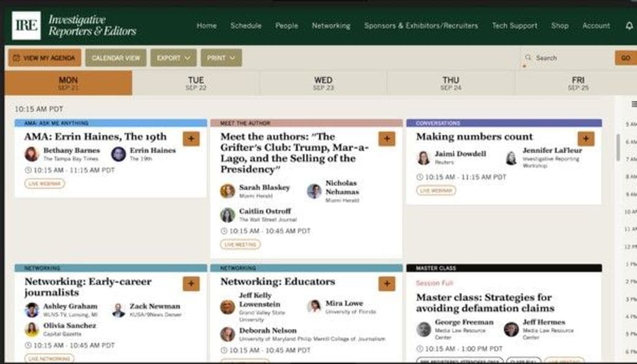Open People navigation item
This screenshot has width=637, height=364.
point(287,26)
